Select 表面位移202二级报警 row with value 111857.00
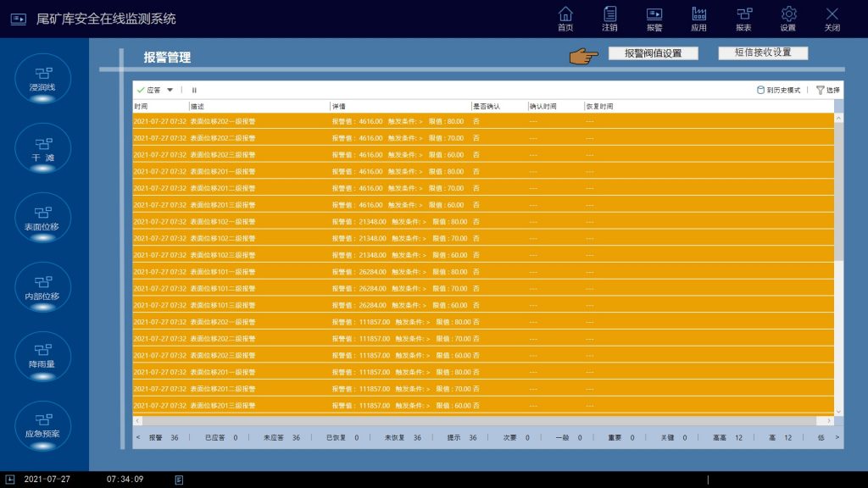 coord(483,339)
